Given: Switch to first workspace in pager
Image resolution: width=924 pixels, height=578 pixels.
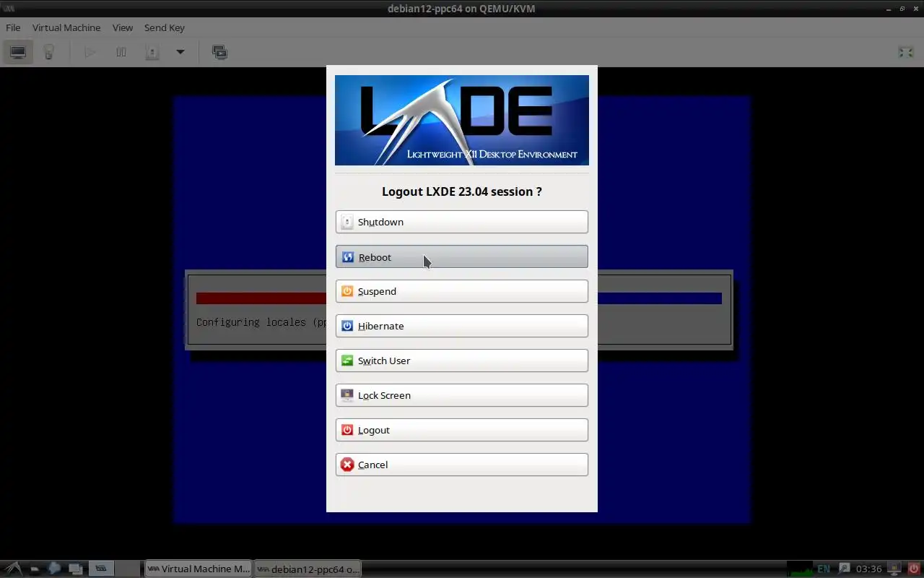Looking at the screenshot, I should [101, 569].
